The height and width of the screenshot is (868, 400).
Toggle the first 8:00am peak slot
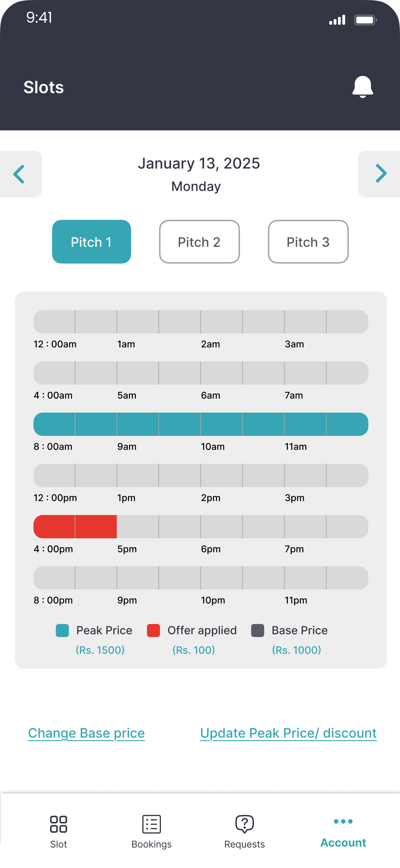54,424
